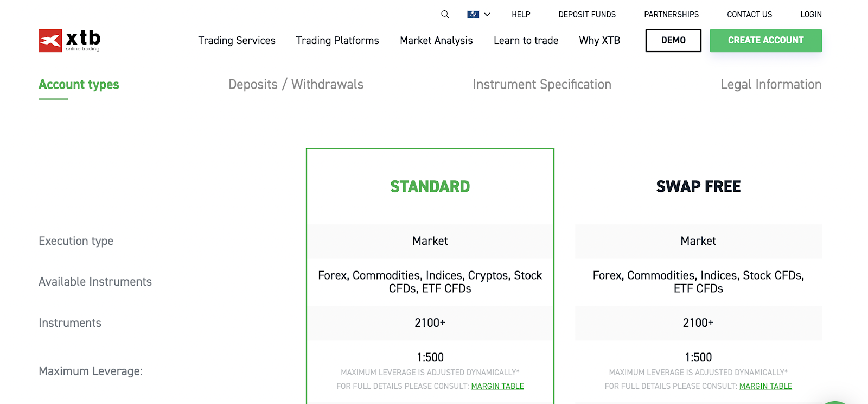Select the Account types tab
The image size is (868, 404).
coord(79,85)
